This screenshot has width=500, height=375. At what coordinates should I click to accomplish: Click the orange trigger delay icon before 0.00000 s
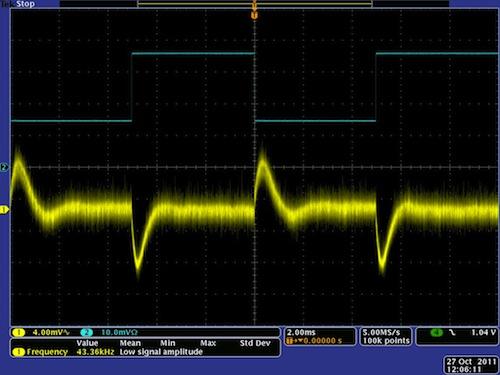pos(289,341)
